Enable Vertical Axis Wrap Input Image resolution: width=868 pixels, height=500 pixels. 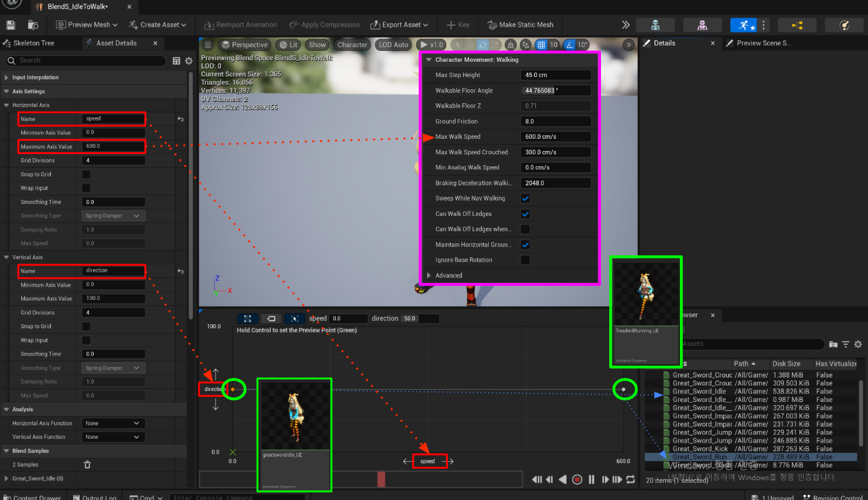(x=86, y=341)
